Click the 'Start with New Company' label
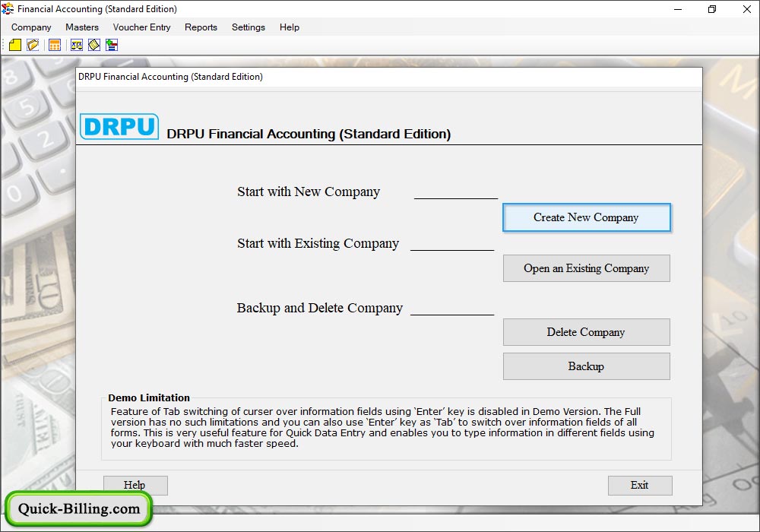The height and width of the screenshot is (532, 760). 309,192
